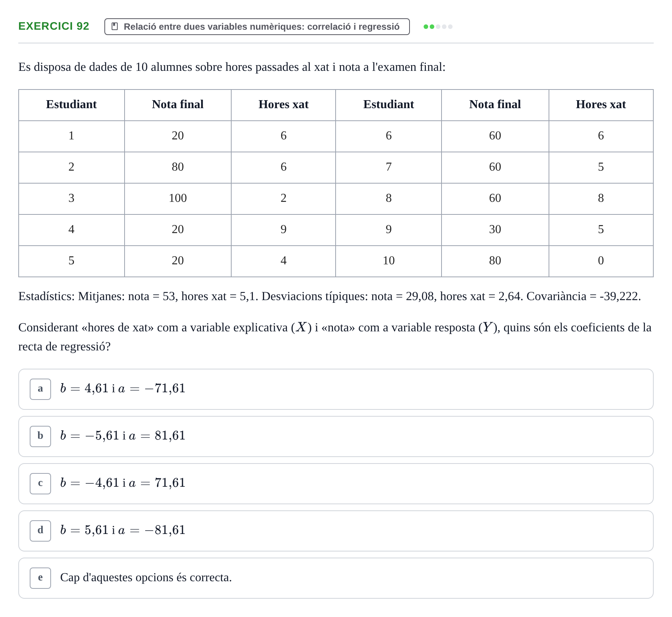Click the book icon in the topic tag

click(x=115, y=26)
